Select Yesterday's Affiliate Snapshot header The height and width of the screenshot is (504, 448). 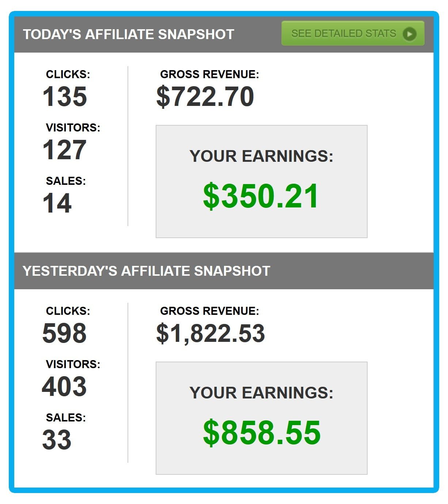click(x=146, y=271)
